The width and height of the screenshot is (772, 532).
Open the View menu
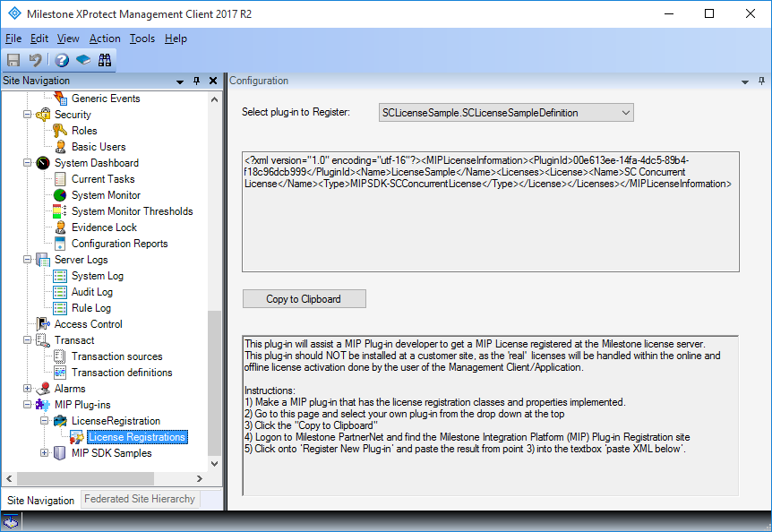pos(68,39)
